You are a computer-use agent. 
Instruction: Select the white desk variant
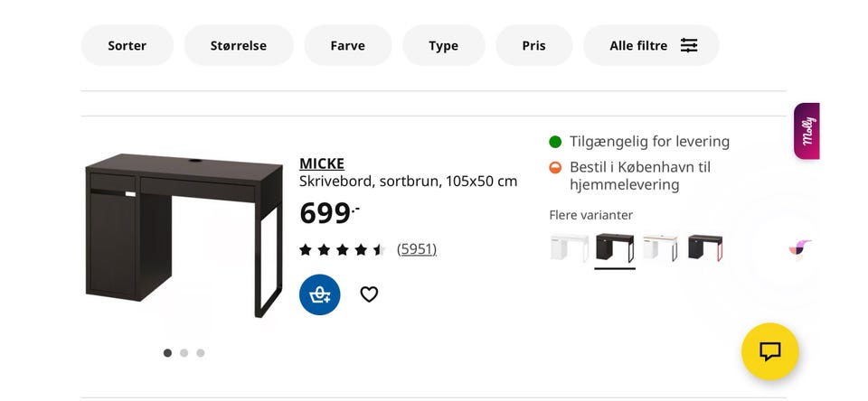coord(569,247)
